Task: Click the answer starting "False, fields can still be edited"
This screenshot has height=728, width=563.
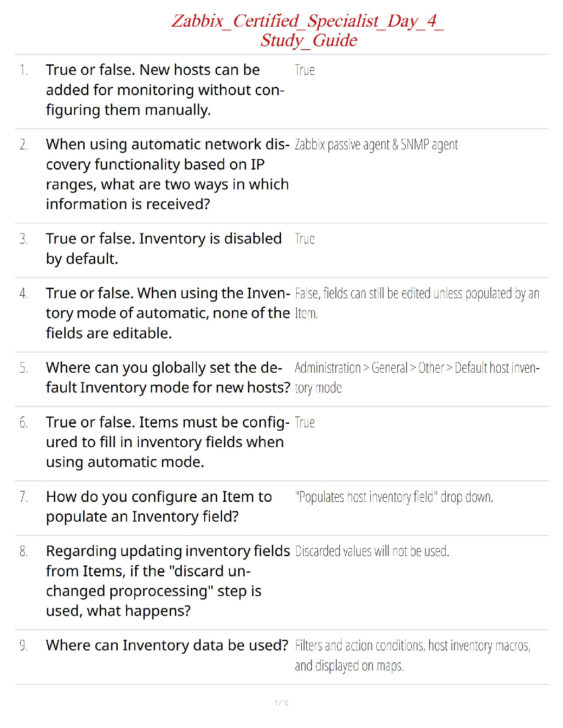Action: pos(416,303)
